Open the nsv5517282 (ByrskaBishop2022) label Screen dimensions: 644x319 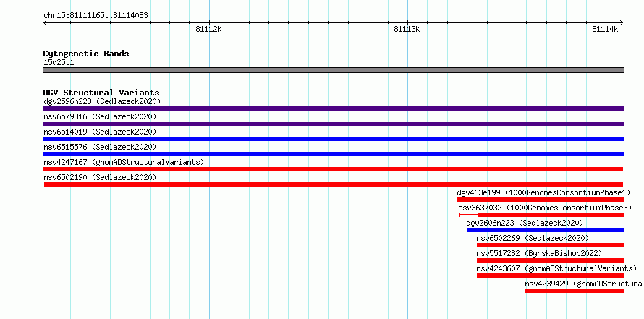tap(539, 253)
